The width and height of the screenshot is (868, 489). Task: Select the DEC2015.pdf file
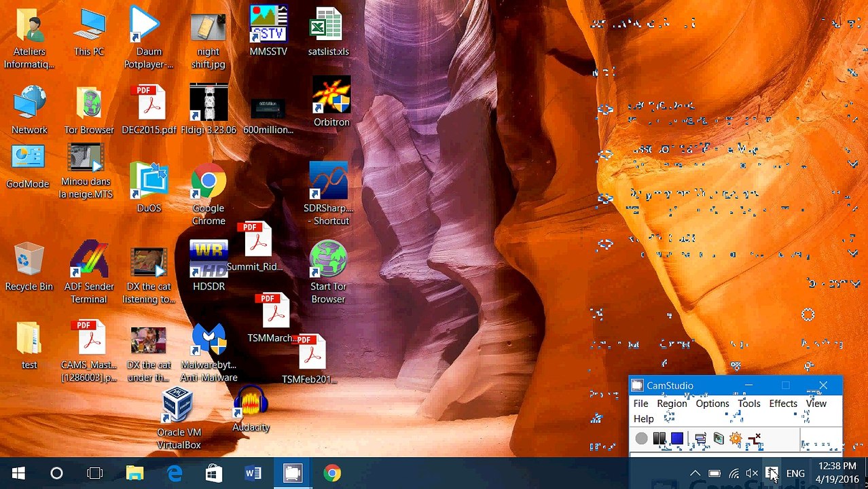[149, 110]
